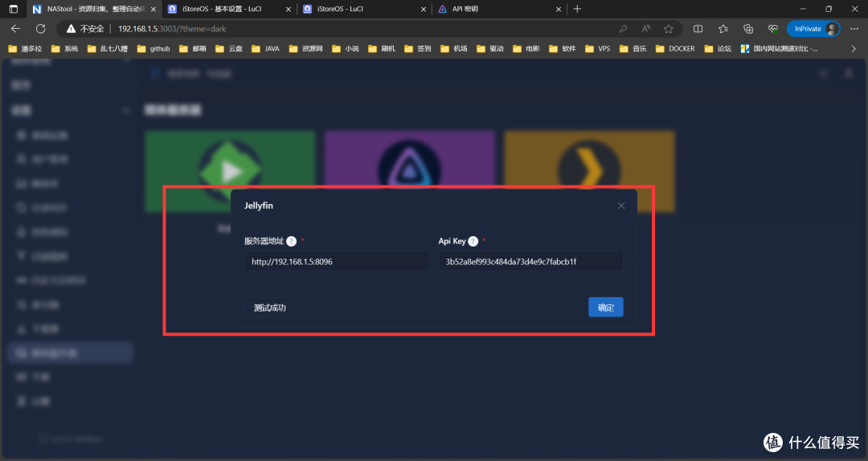
Task: Switch to the API 密钥 tab
Action: 500,9
